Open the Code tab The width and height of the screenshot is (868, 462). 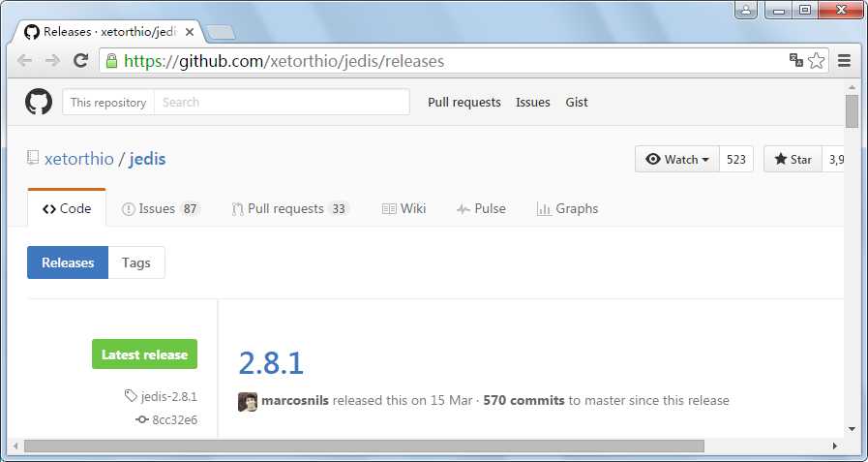(x=67, y=209)
